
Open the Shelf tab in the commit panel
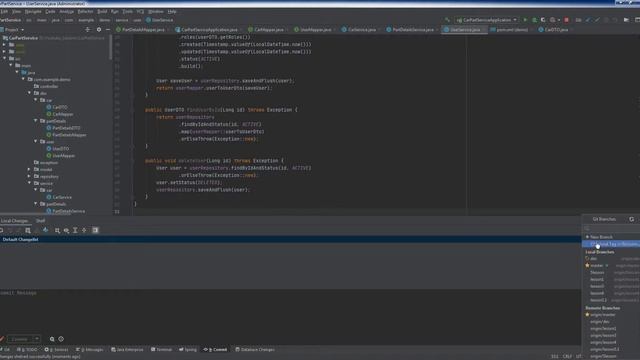pyautogui.click(x=40, y=221)
